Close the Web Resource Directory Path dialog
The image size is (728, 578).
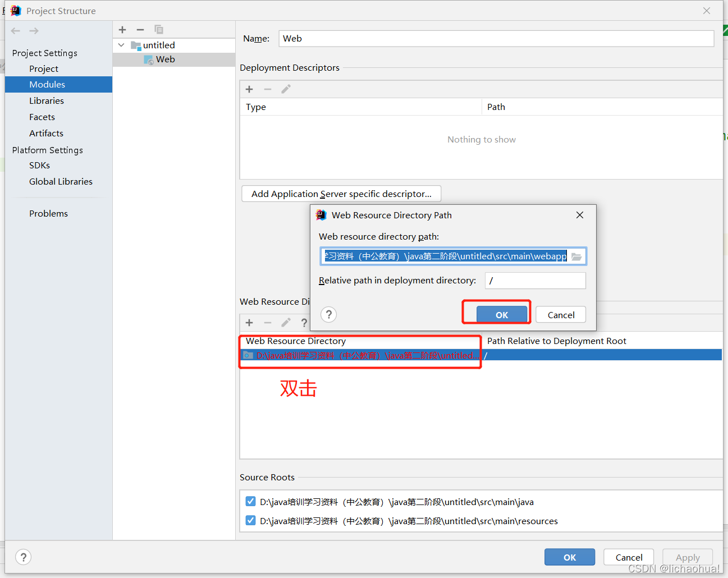(x=580, y=215)
